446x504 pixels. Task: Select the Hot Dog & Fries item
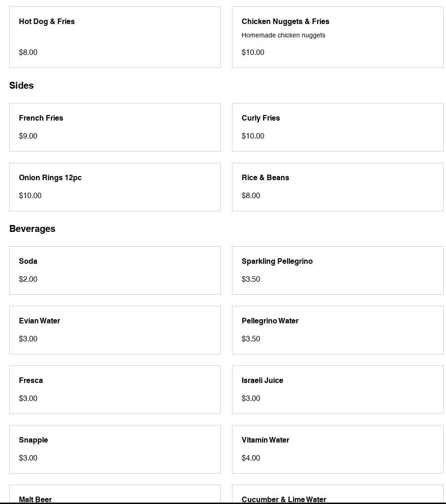(115, 37)
